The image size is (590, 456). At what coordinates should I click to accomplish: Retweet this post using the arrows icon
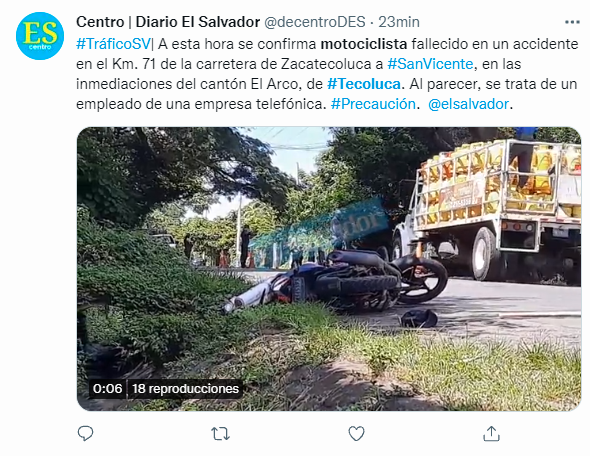[x=220, y=434]
